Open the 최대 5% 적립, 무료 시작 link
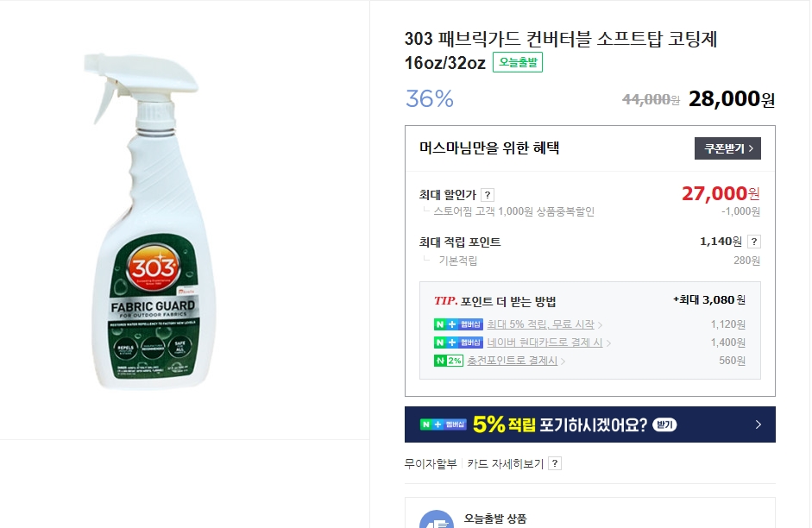 click(x=541, y=324)
